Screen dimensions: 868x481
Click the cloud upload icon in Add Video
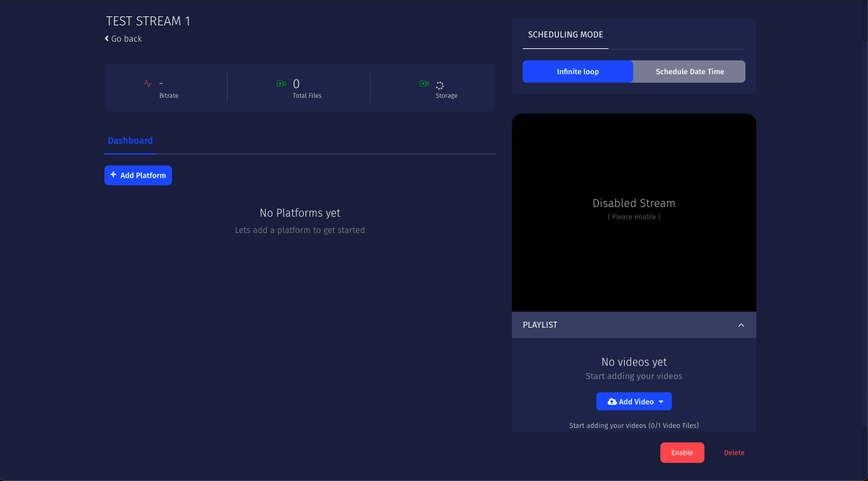coord(612,402)
